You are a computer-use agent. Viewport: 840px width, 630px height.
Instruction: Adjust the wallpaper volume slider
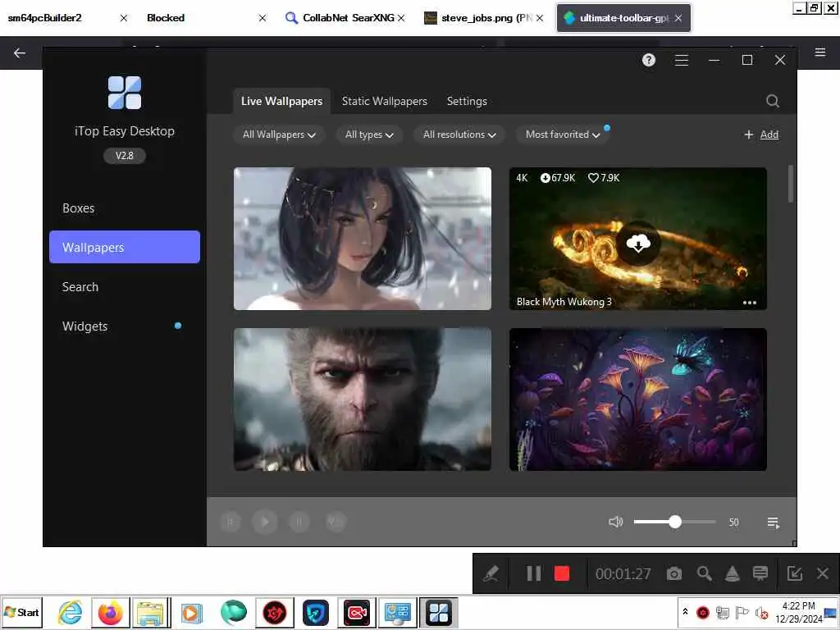[674, 522]
